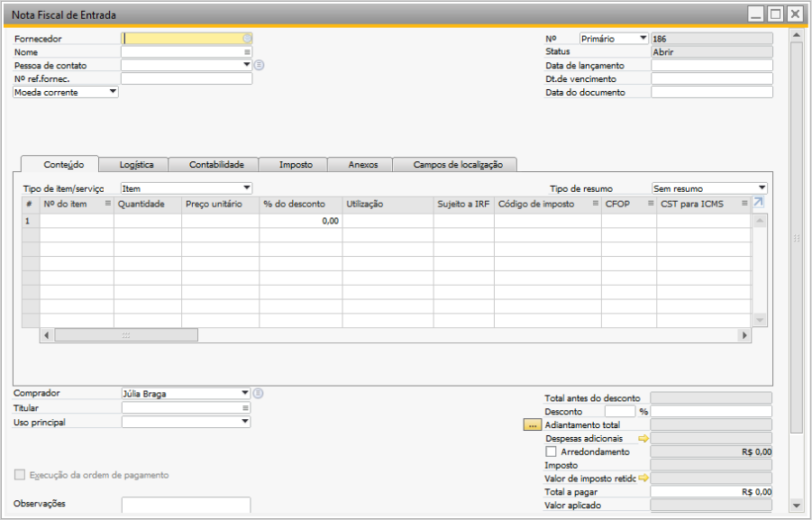Click the ellipsis button beside Adiantamento total
Image resolution: width=812 pixels, height=520 pixels.
tap(533, 424)
